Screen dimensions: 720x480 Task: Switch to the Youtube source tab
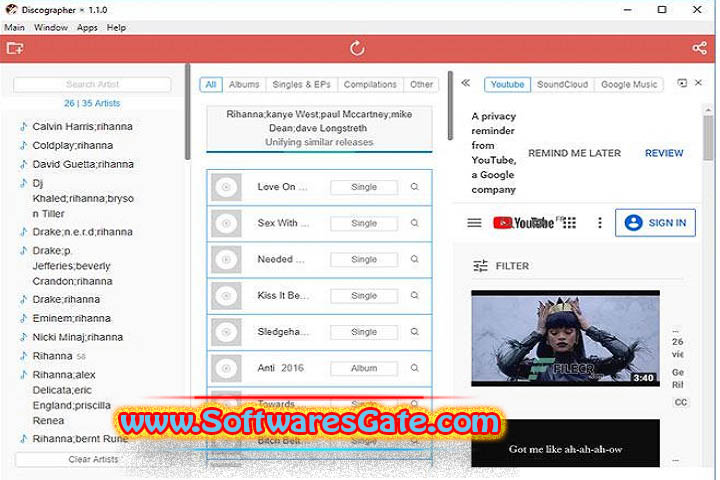(x=507, y=85)
